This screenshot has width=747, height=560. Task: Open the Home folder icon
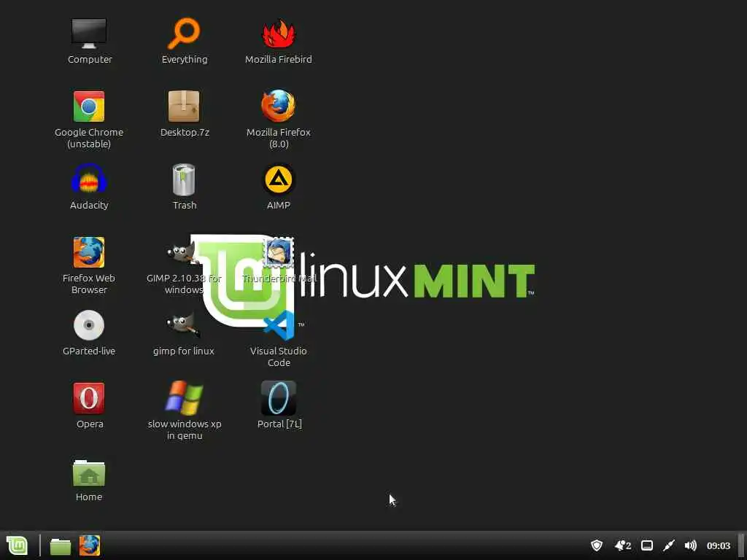click(x=89, y=472)
